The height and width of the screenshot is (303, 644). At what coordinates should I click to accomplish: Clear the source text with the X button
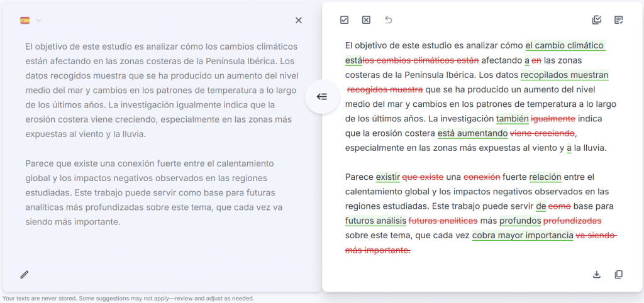[299, 20]
